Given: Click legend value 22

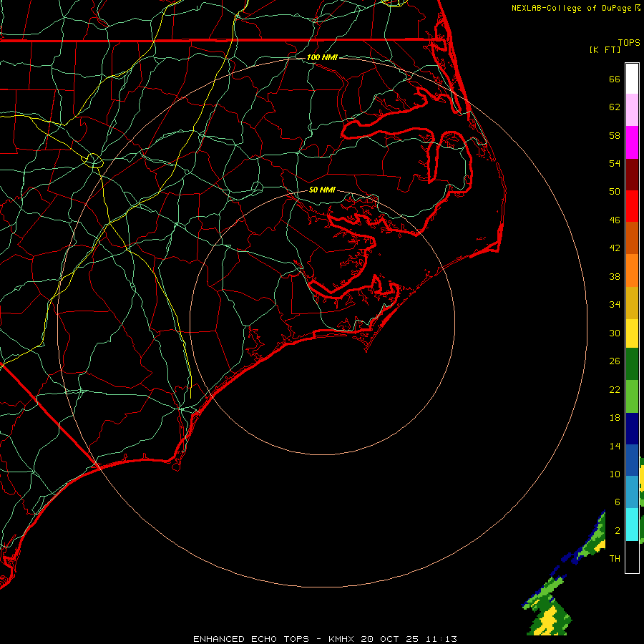Looking at the screenshot, I should point(615,390).
